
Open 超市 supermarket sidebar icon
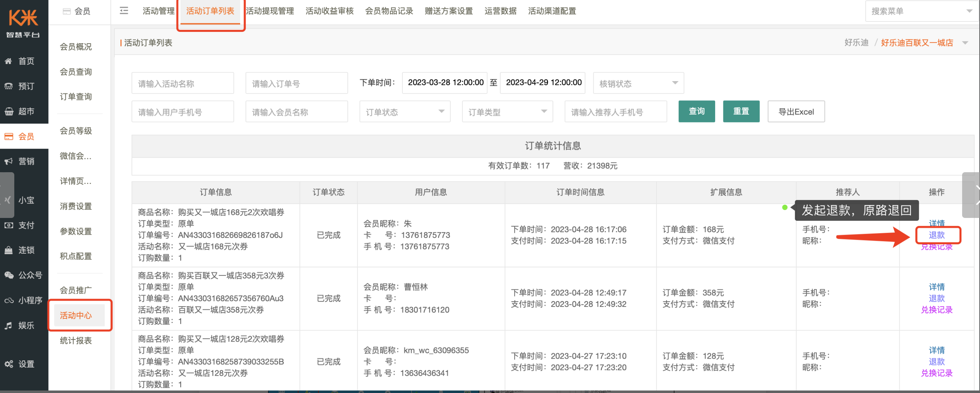(x=8, y=111)
